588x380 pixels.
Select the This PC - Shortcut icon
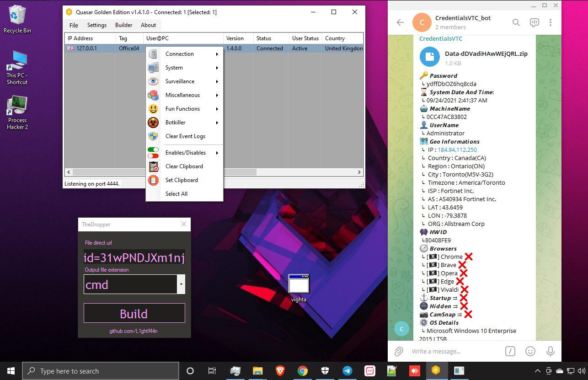click(x=17, y=68)
